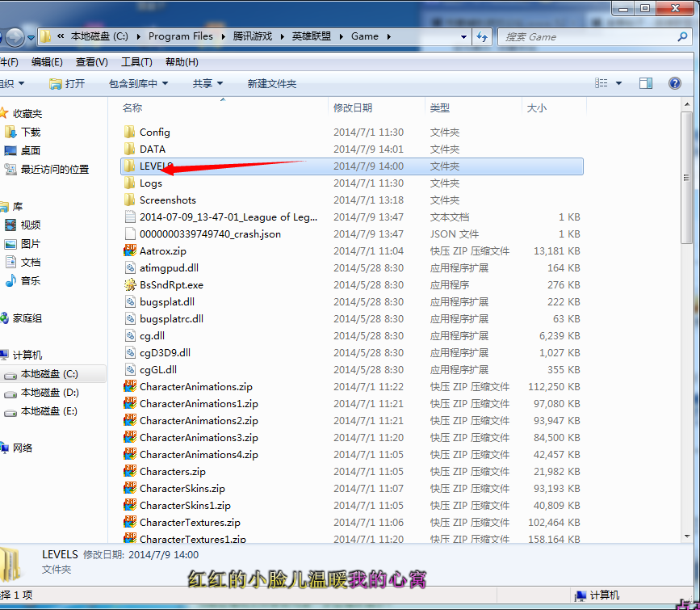Navigate to 英雄联盟 breadcrumb
Screen dimensions: 700x610
coord(311,36)
